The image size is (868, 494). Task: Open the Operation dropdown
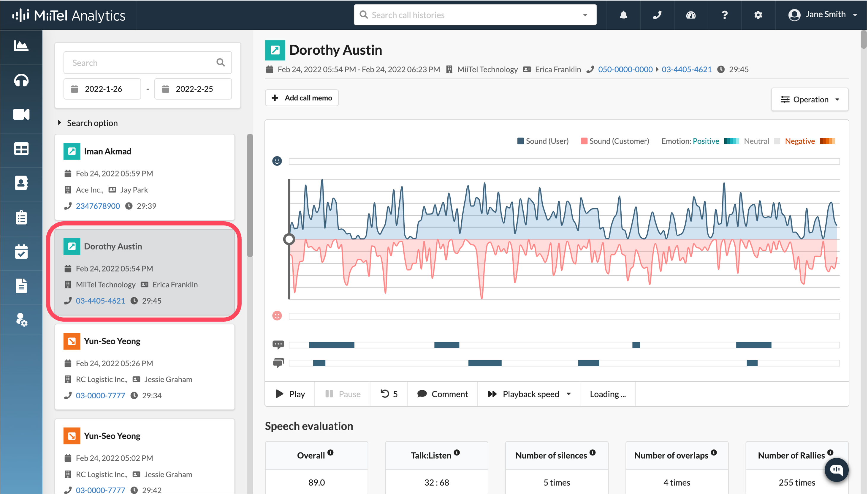tap(810, 100)
